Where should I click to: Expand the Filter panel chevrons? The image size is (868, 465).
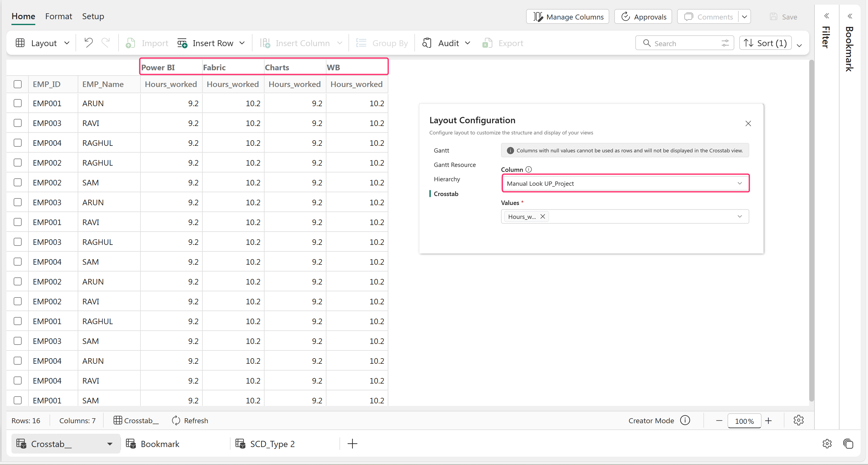click(x=827, y=16)
